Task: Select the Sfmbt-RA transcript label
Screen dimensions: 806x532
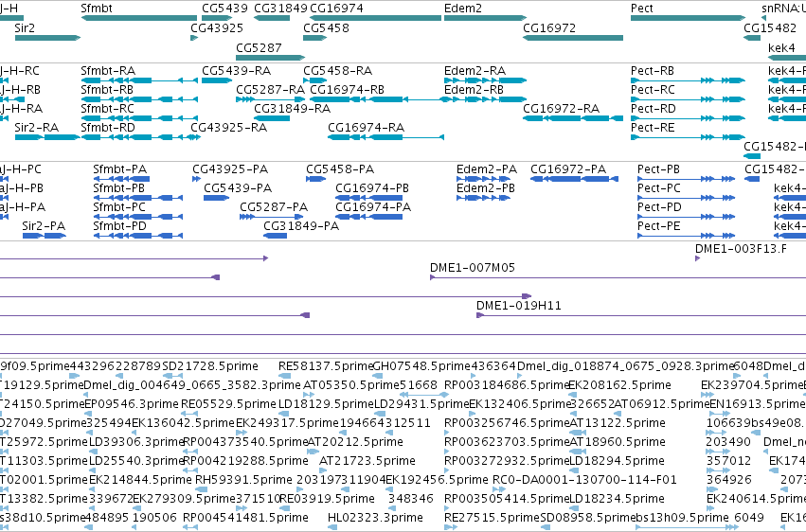Action: click(108, 70)
